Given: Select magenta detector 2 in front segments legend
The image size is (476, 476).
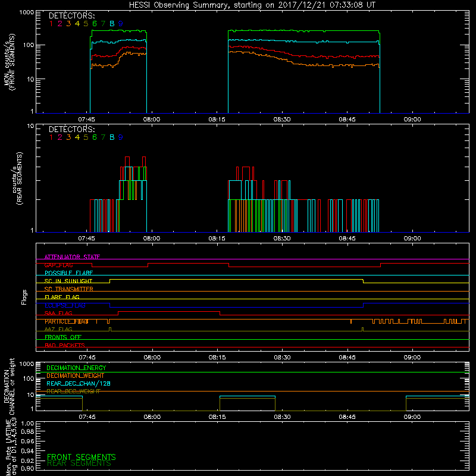Looking at the screenshot, I should click(60, 24).
